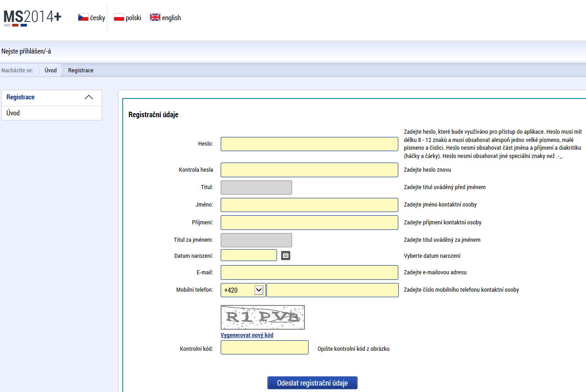The width and height of the screenshot is (586, 392).
Task: Focus the Kontrola hesla field
Action: [309, 170]
